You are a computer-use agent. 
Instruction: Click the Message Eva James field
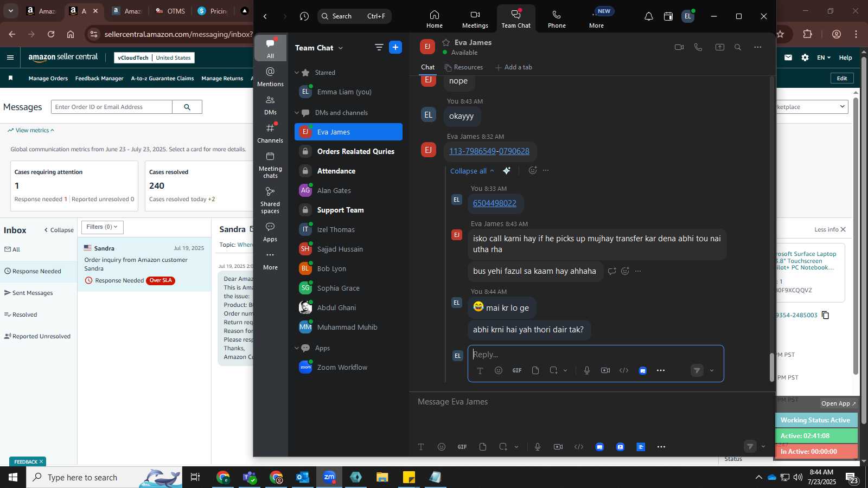591,402
